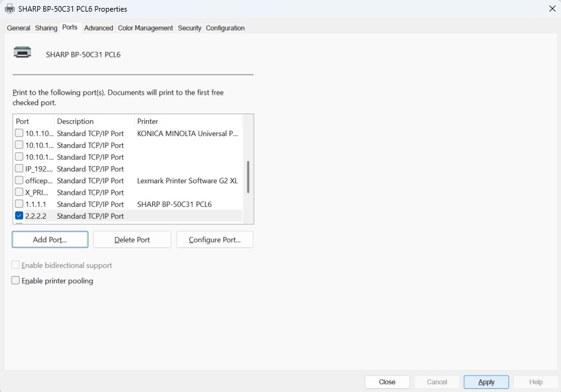Click the SHARP BP-50C31 PCL6 entry in the Printer column
Screen dimensions: 561x392
[174, 204]
